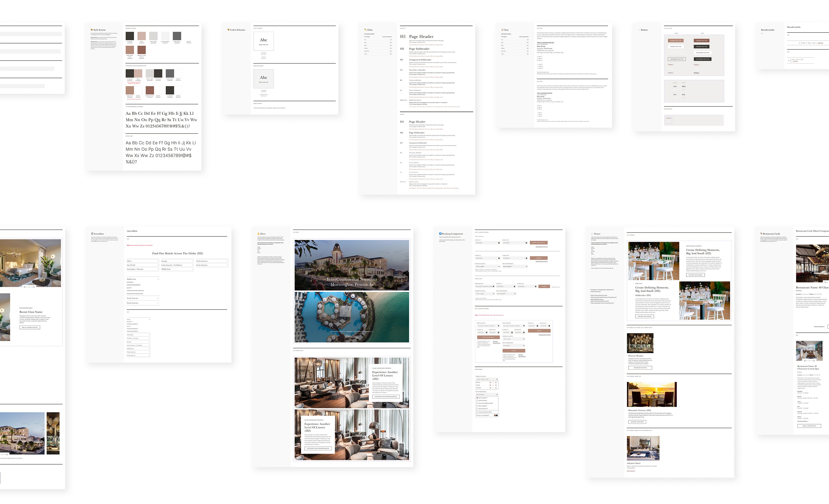Viewport: 829px width, 504px height.
Task: Click the Accordion heading icon
Action: click(92, 234)
